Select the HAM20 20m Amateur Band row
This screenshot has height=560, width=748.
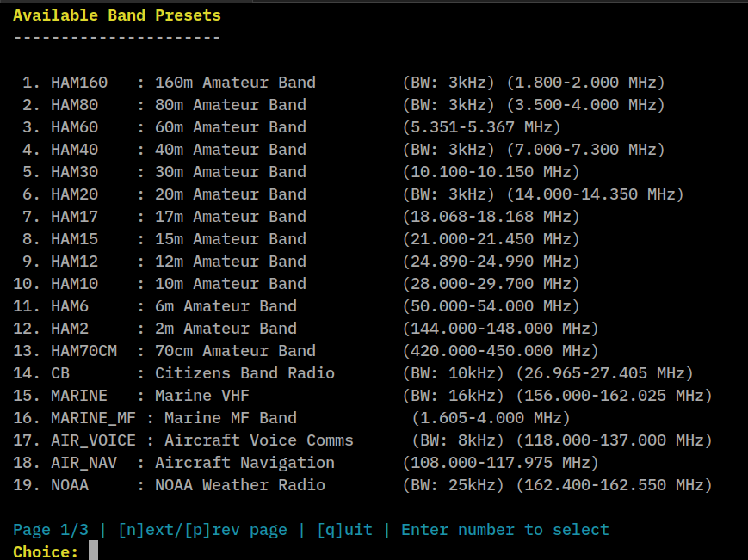point(353,194)
